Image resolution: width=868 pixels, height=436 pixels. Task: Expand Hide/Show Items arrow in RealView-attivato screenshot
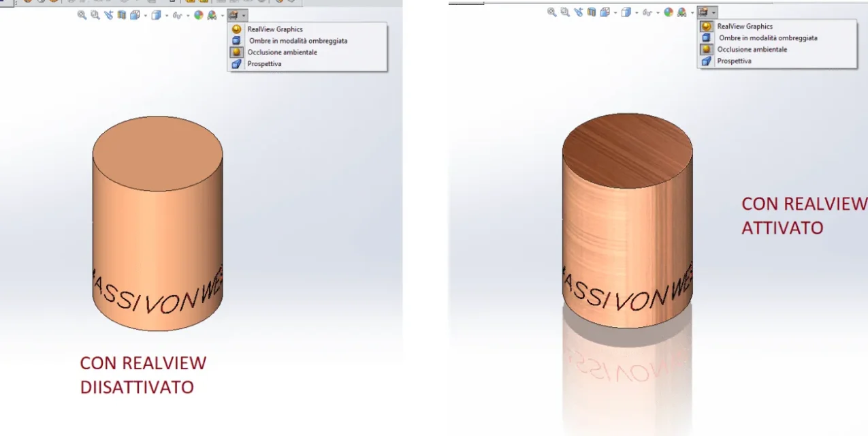click(658, 13)
